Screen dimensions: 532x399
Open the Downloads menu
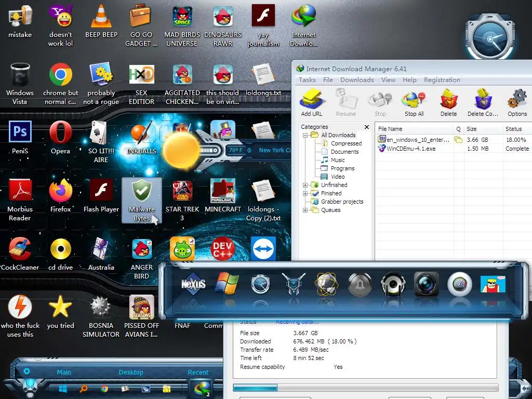[x=357, y=79]
